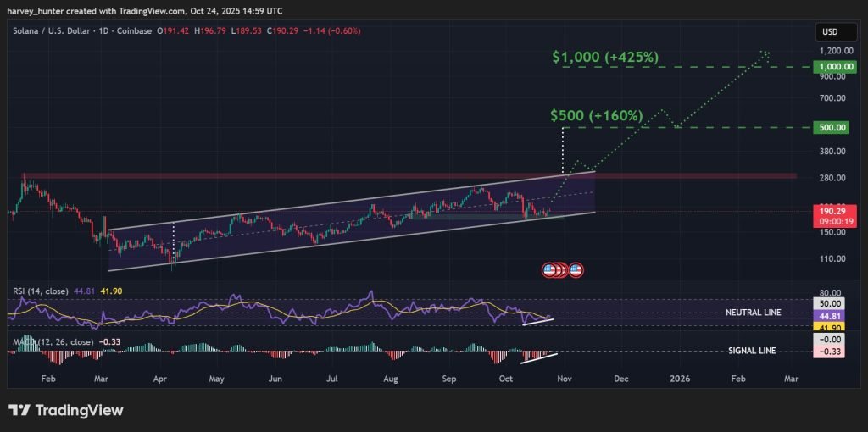Open the USD currency selector

(828, 31)
